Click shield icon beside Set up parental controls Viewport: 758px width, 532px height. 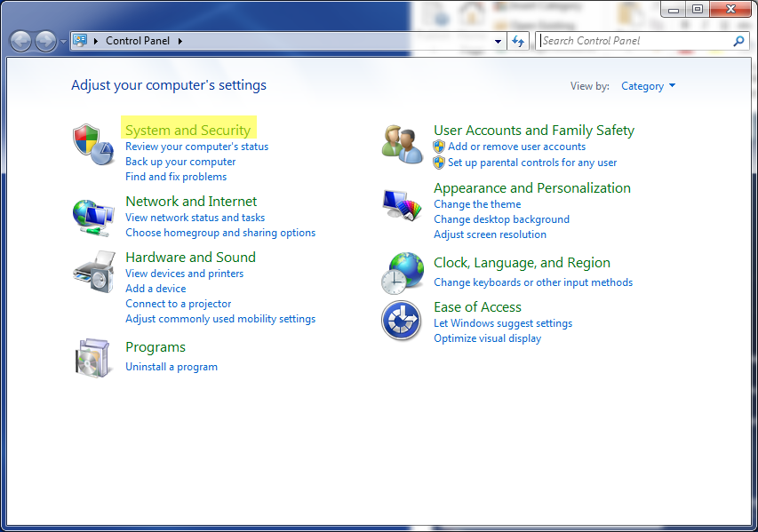point(439,163)
